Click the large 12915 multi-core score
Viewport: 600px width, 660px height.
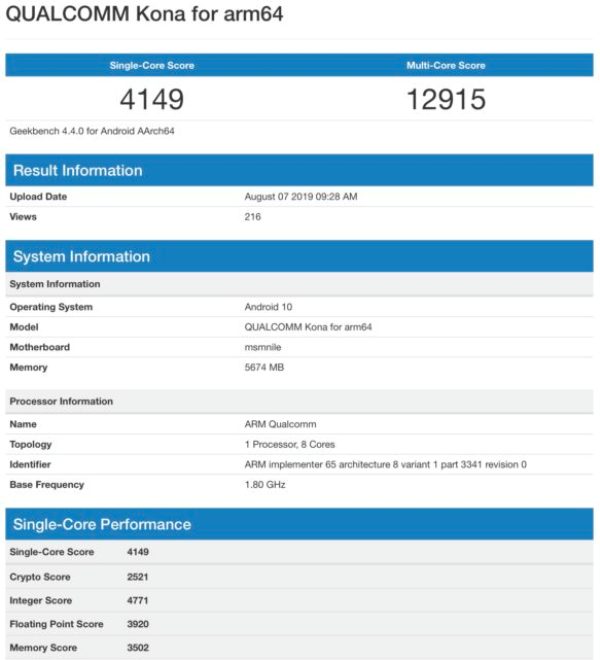coord(446,100)
